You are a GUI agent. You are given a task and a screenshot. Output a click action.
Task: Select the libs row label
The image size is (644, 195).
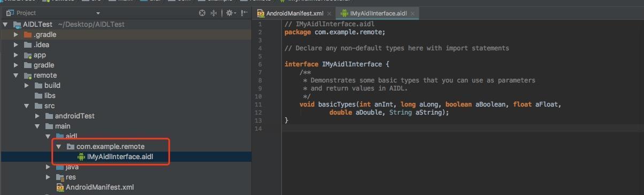[x=50, y=96]
